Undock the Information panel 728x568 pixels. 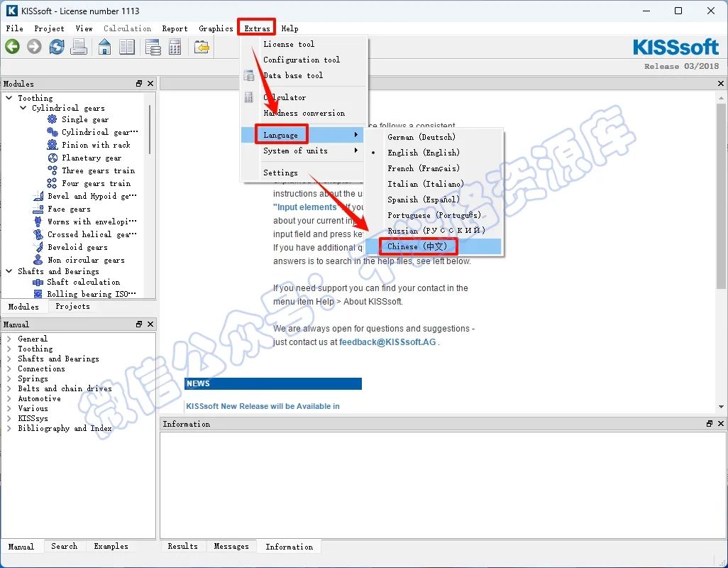pos(710,424)
